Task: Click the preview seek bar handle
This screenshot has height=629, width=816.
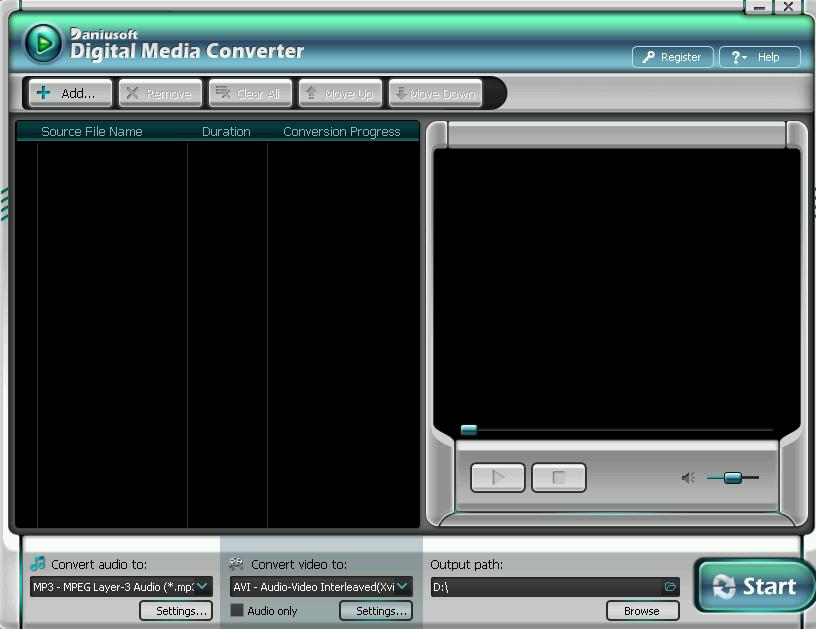Action: click(469, 430)
